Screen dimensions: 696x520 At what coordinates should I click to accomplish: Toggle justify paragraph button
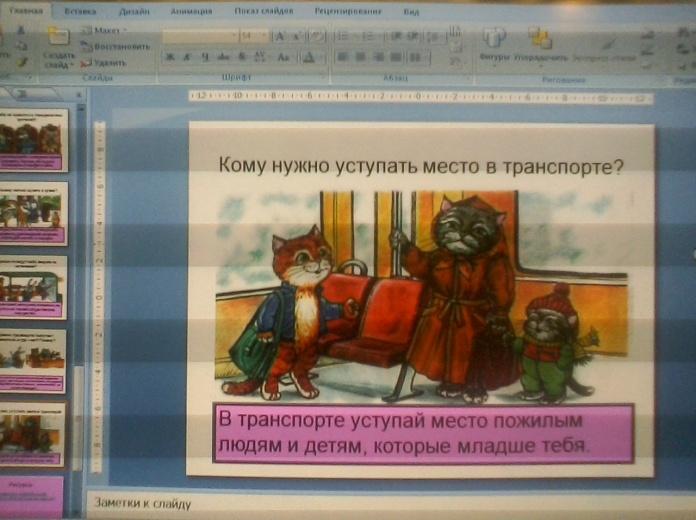[396, 57]
